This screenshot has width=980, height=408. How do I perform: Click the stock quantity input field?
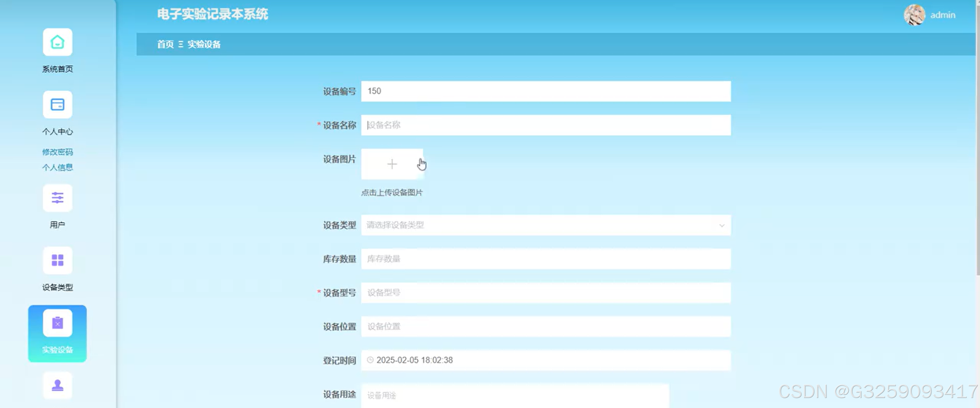(546, 259)
